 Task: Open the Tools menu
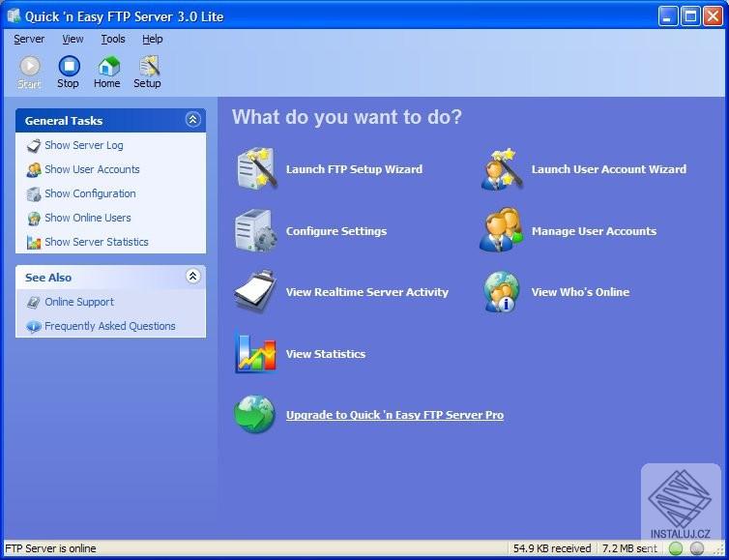click(x=113, y=40)
